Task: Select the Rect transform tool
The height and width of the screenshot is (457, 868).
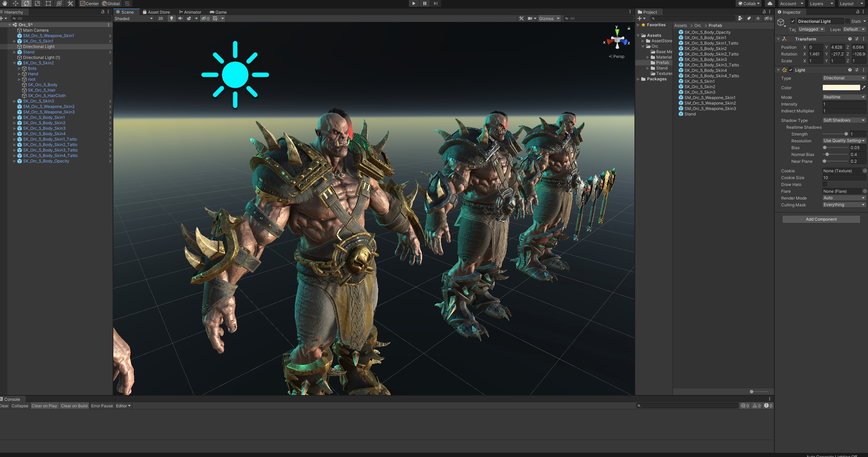Action: click(x=48, y=3)
